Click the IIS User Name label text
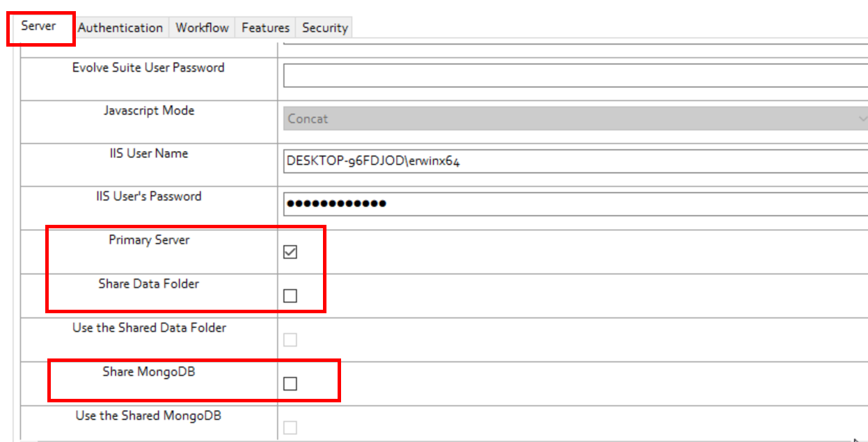Viewport: 868px width, 442px height. point(149,154)
